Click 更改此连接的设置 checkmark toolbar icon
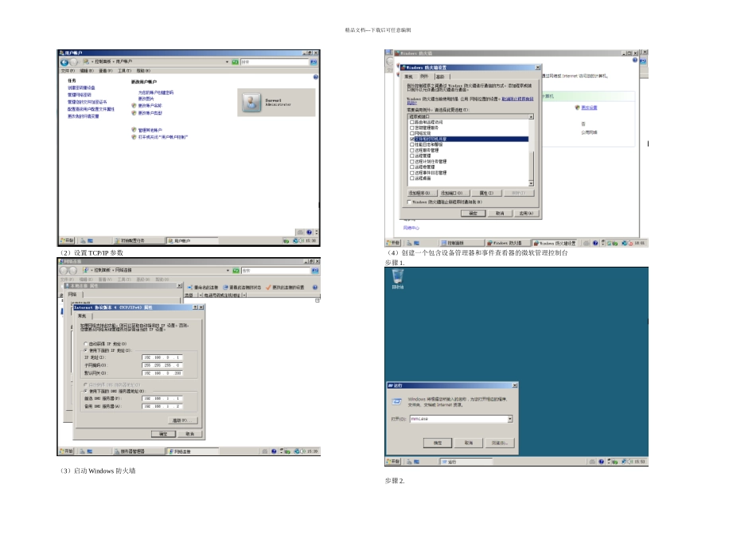The height and width of the screenshot is (535, 756). pyautogui.click(x=268, y=287)
